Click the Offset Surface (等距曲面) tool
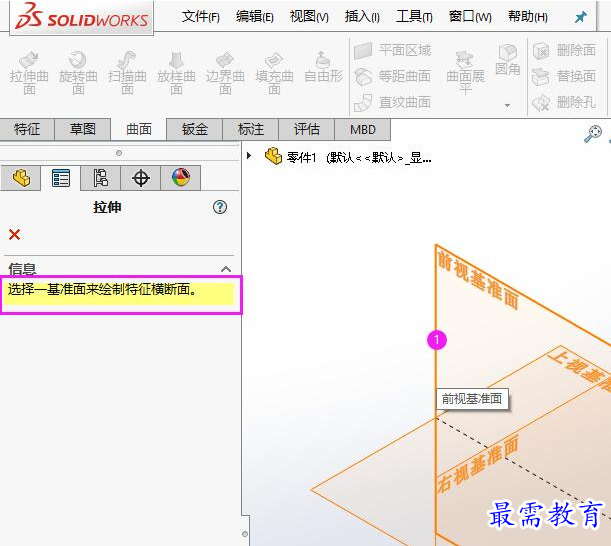 [x=393, y=76]
